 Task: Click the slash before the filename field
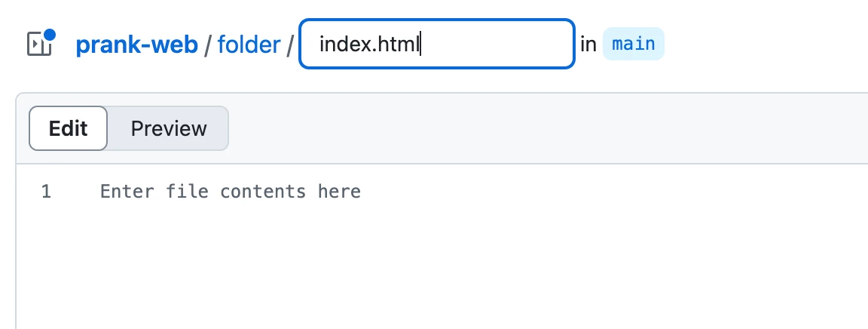(x=289, y=45)
